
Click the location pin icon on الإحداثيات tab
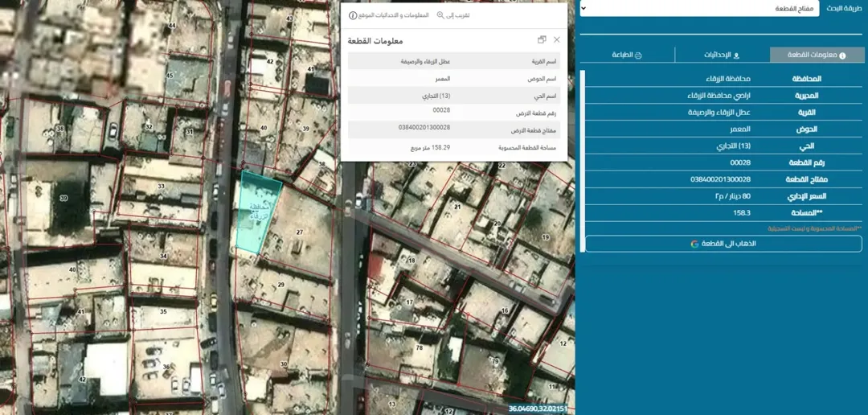[736, 55]
